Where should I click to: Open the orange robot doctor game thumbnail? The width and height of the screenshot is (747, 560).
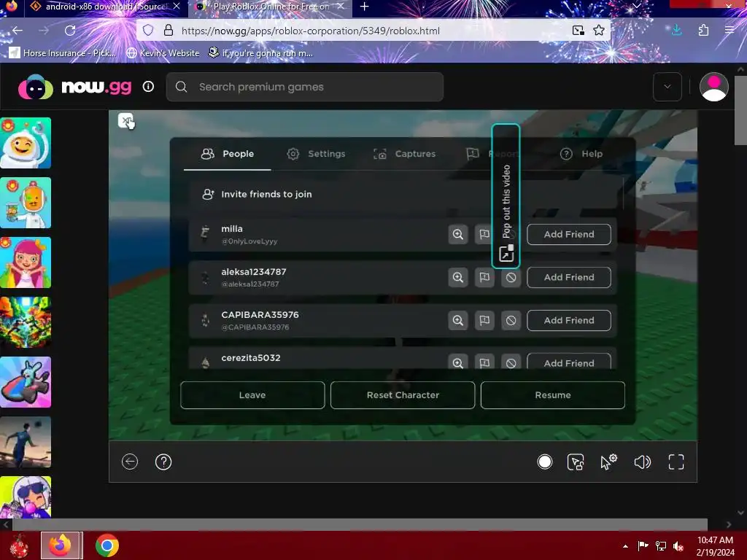click(26, 203)
